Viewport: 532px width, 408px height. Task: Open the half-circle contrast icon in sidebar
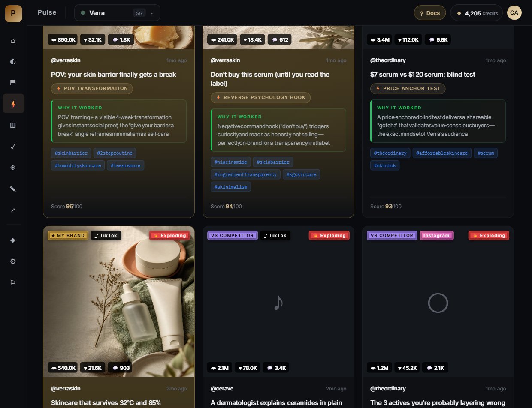point(13,62)
